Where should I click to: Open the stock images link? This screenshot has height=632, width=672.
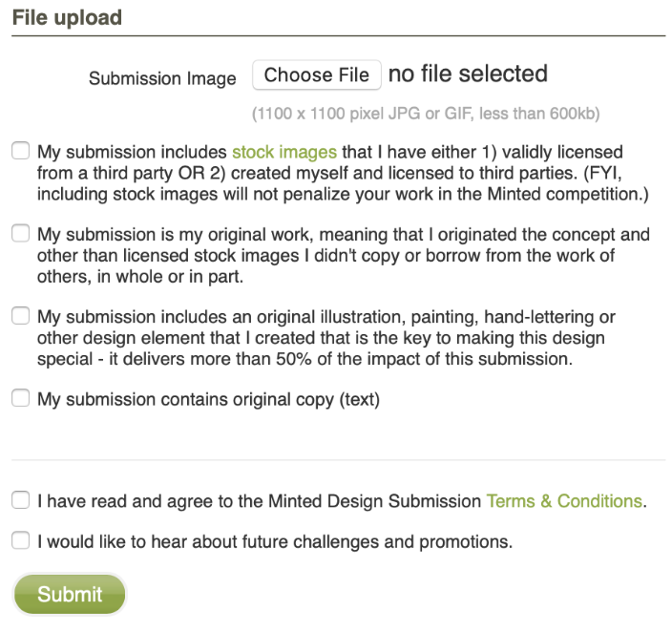click(x=284, y=152)
